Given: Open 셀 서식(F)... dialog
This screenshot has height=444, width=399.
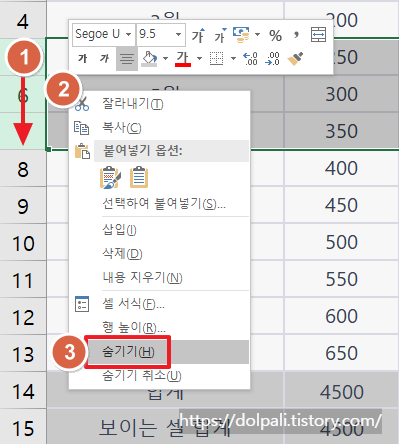Looking at the screenshot, I should coord(159,304).
